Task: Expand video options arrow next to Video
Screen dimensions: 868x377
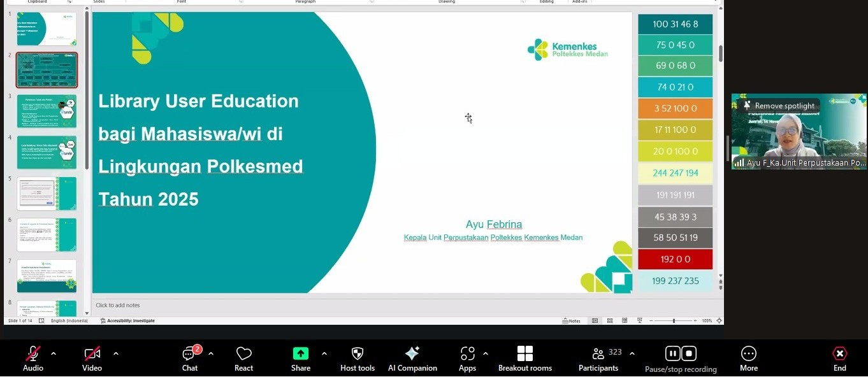Action: [115, 353]
